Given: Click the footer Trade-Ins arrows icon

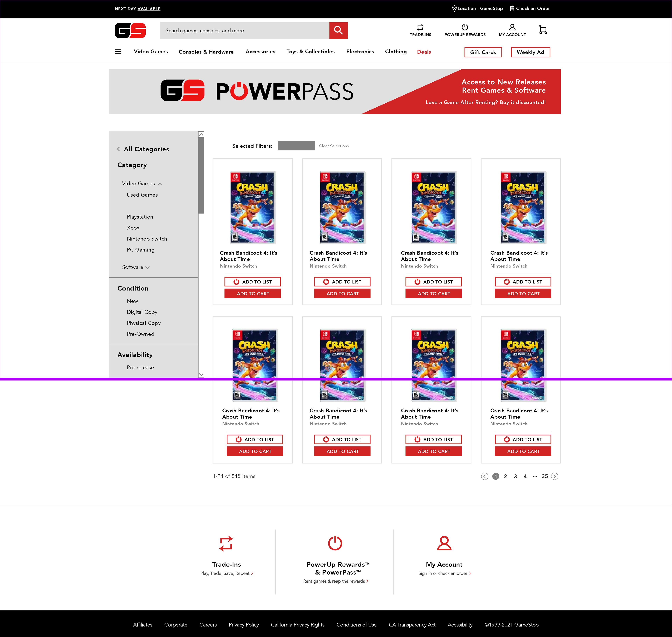Looking at the screenshot, I should coord(226,543).
